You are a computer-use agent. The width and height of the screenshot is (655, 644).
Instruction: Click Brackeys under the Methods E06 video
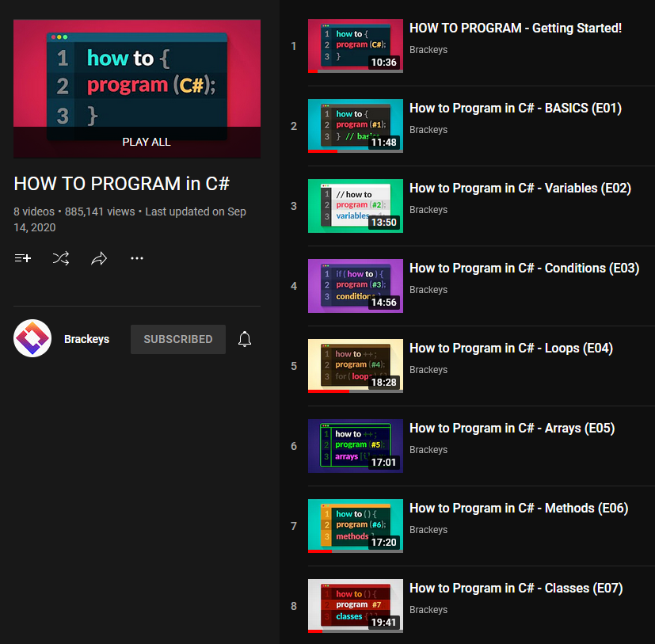(x=428, y=530)
